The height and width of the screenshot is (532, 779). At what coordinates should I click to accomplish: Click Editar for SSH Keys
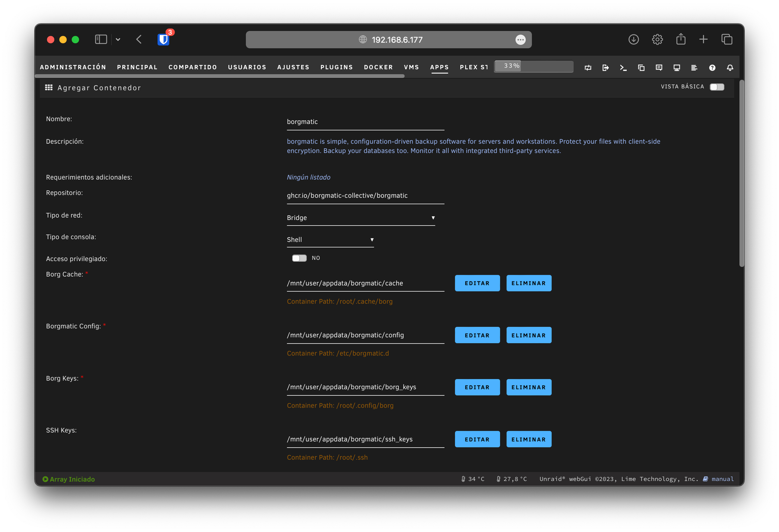pos(477,439)
